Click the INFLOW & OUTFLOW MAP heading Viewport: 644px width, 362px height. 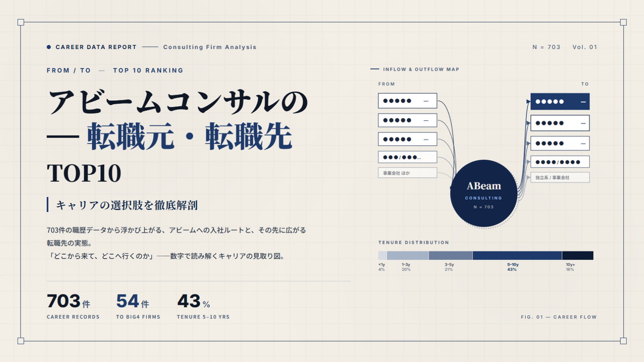(421, 70)
